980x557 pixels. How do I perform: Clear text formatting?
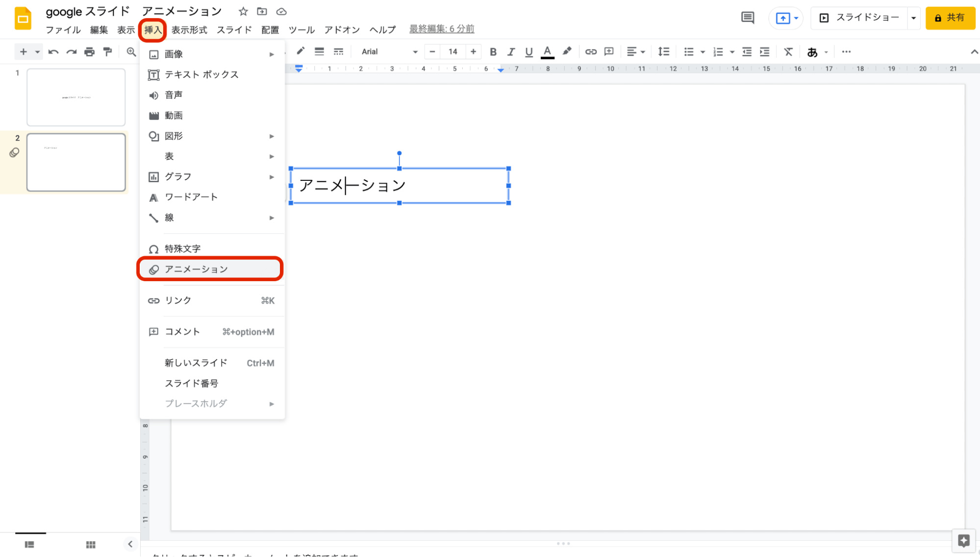click(788, 51)
